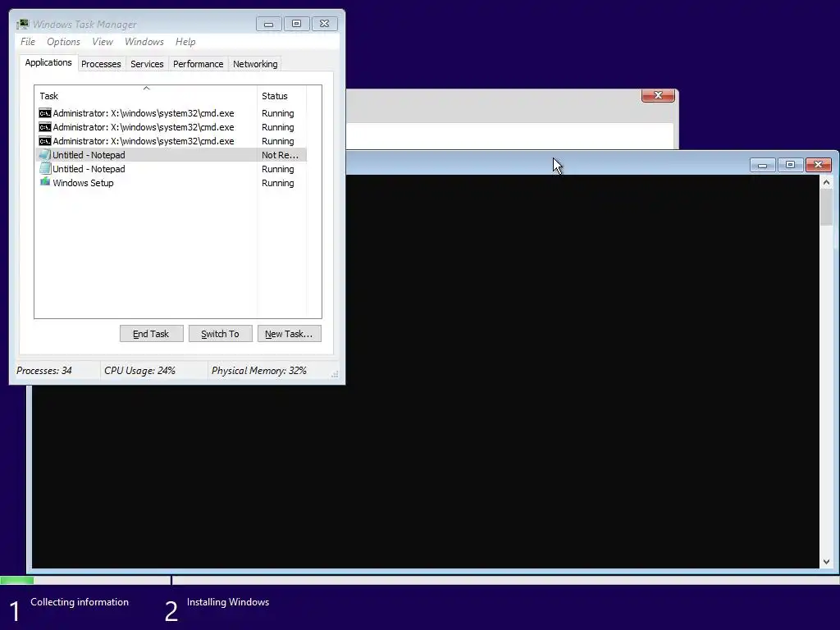This screenshot has width=840, height=630.
Task: Open the Help menu
Action: [185, 42]
